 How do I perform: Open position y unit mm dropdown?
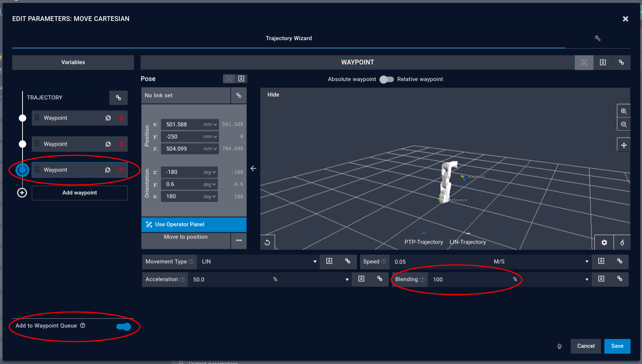[x=210, y=137]
